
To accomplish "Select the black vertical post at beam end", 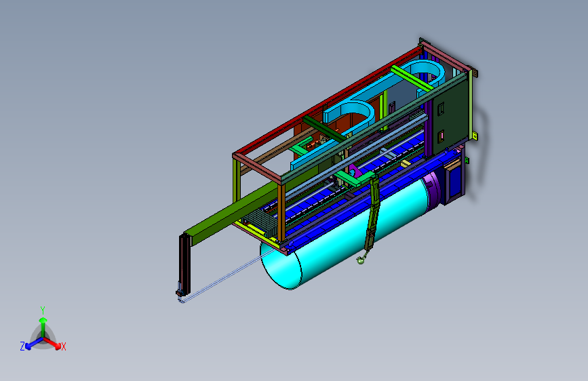I will (x=184, y=264).
